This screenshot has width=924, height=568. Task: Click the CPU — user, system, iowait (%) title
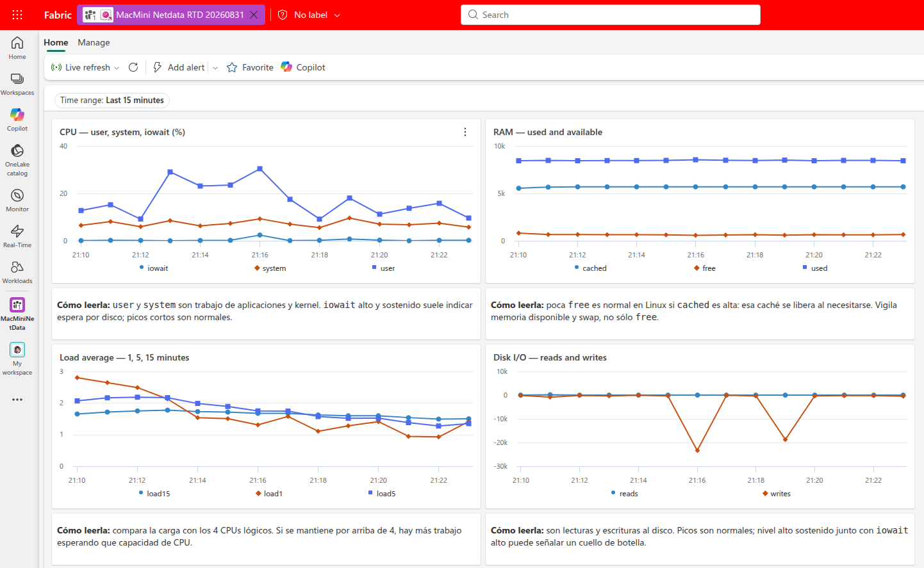click(x=122, y=132)
